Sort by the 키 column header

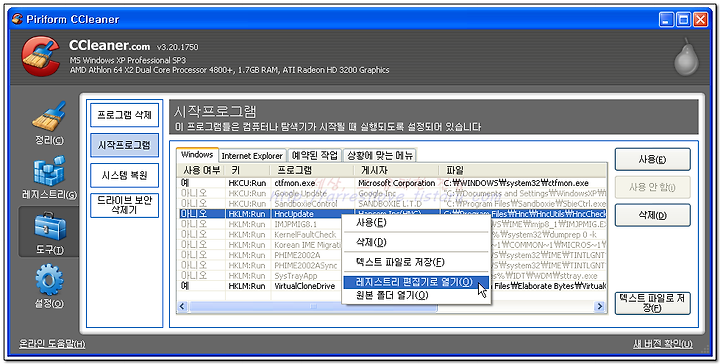[248, 170]
